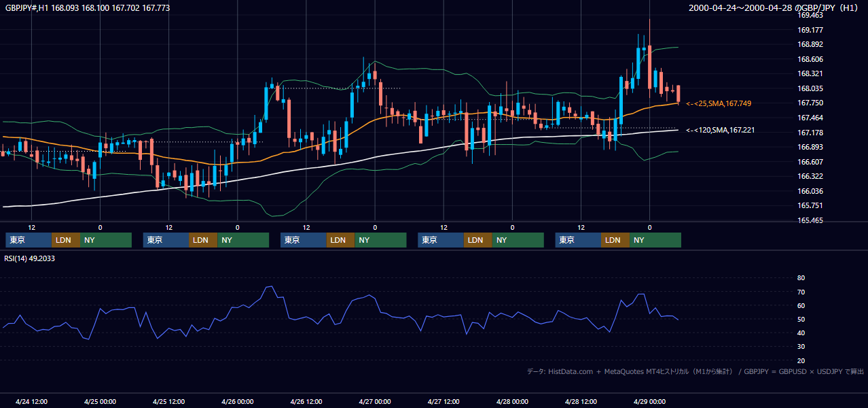The image size is (868, 408).
Task: Click the 167.178 price axis value
Action: coord(810,133)
